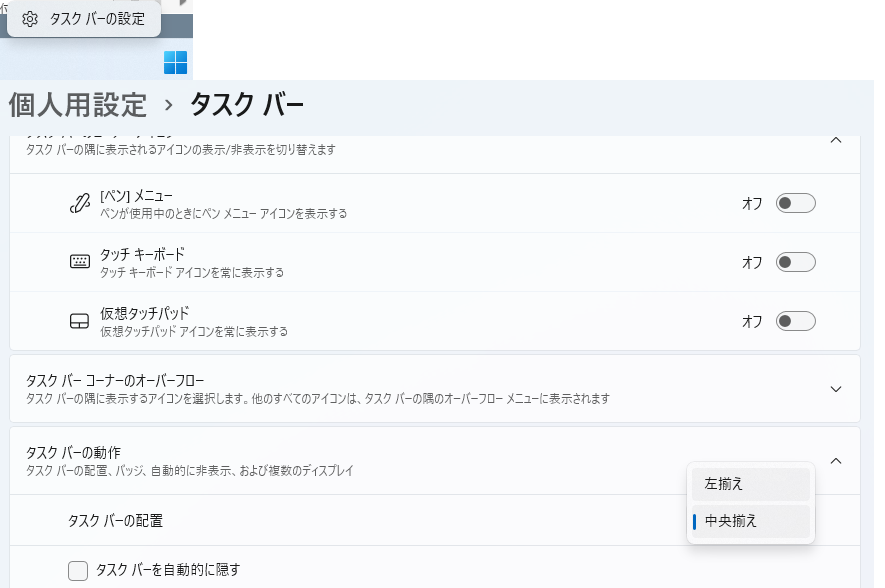Click the gear icon beside タスク バーの設定
Viewport: 885px width, 588px height.
[x=30, y=19]
